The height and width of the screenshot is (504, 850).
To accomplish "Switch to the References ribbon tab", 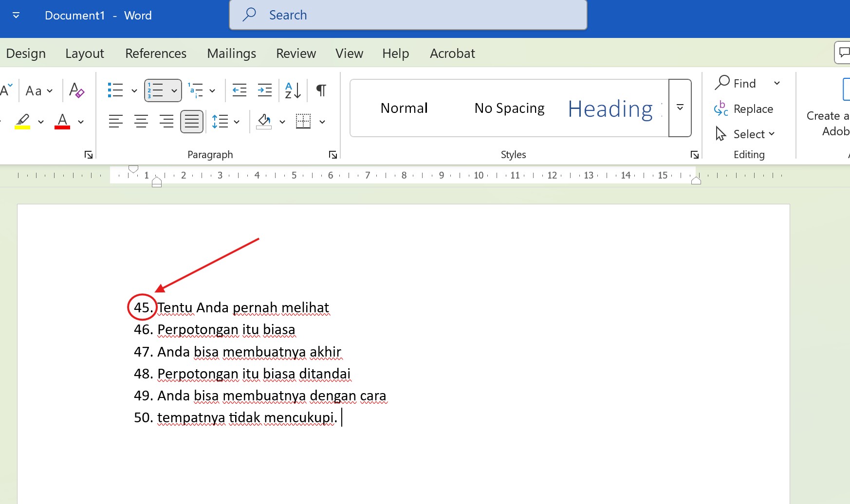I will [x=155, y=53].
